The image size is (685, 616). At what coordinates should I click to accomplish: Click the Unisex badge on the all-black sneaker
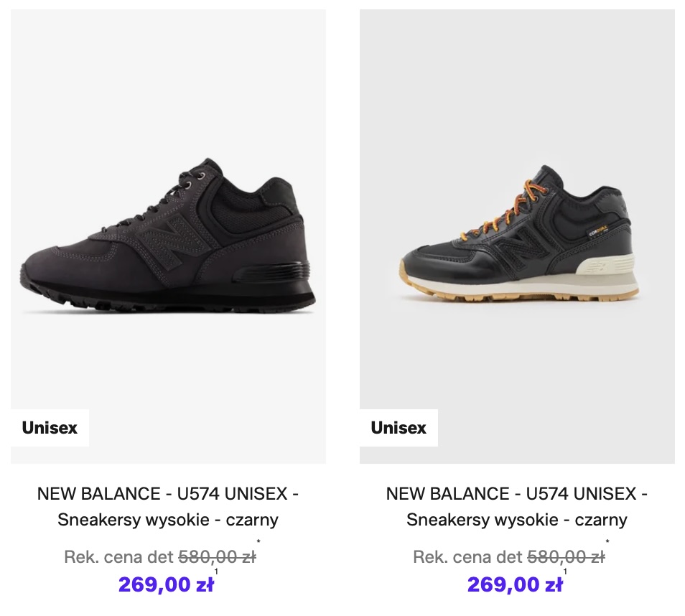(50, 428)
